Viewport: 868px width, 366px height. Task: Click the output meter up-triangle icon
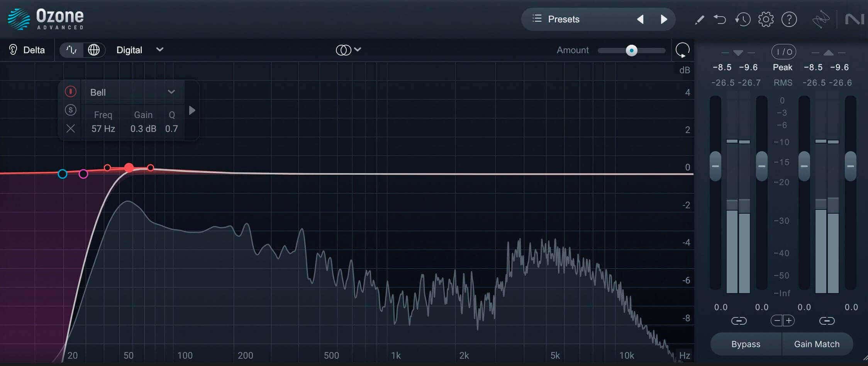pos(828,53)
